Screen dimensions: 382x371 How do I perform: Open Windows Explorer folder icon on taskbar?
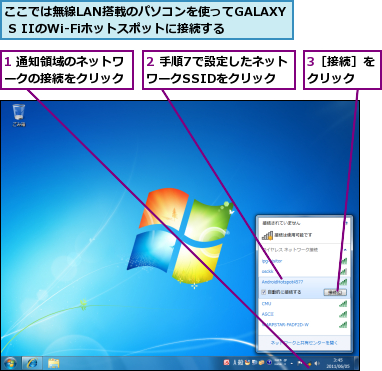click(x=53, y=363)
